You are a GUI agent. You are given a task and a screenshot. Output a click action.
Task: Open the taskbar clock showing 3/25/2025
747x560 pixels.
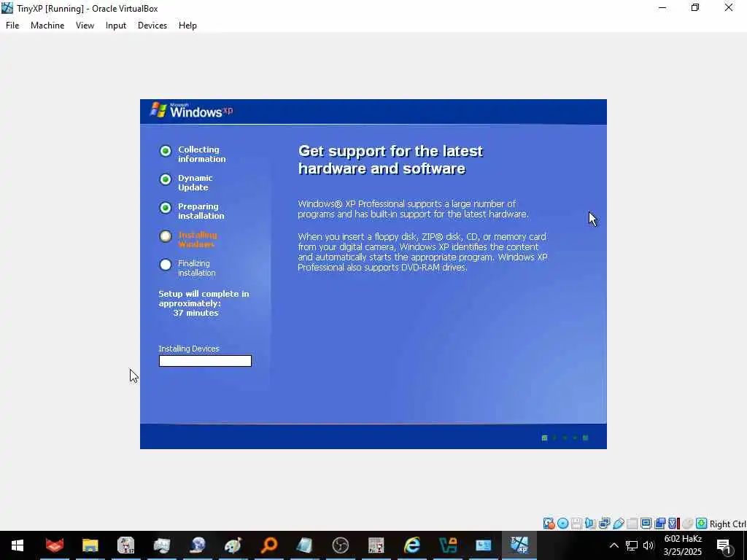click(683, 545)
